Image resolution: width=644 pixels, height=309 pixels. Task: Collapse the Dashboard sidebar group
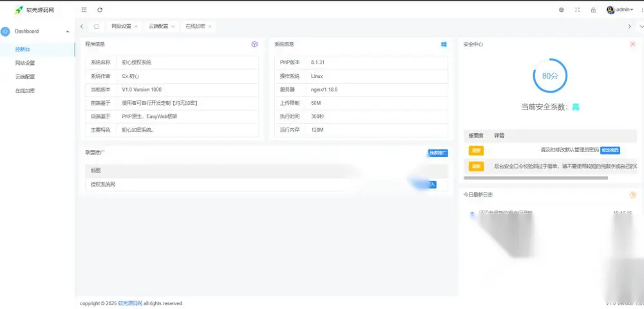pos(68,32)
